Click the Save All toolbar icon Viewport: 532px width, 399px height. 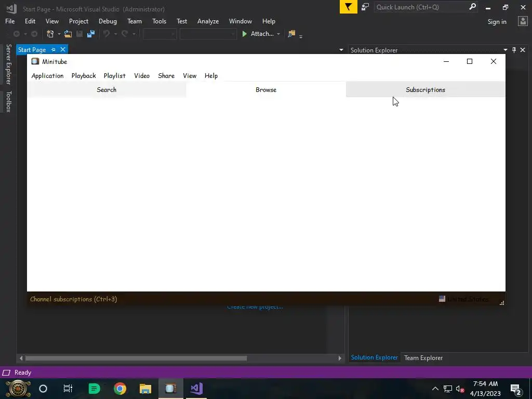(91, 34)
